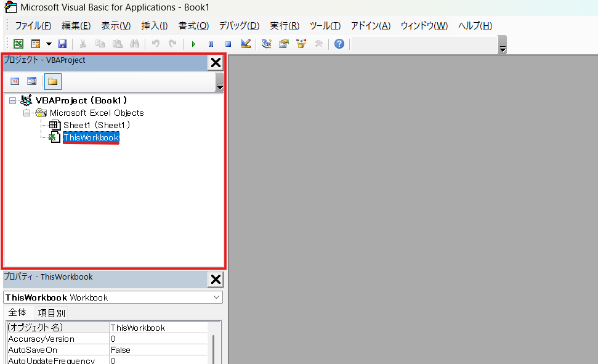Image resolution: width=598 pixels, height=364 pixels.
Task: Open the ツール(T) menu
Action: pos(325,26)
